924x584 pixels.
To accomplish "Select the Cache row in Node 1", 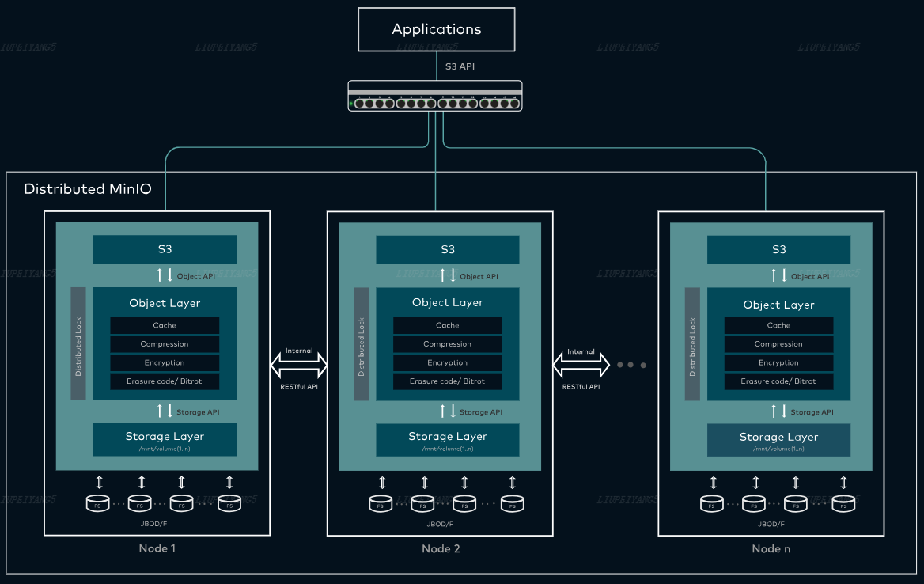I will pos(165,325).
